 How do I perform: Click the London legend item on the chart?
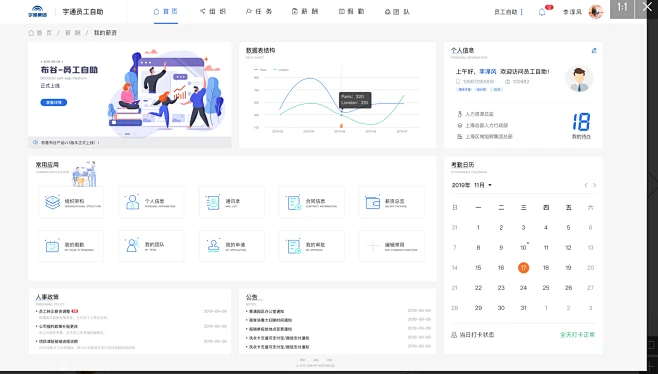[x=281, y=70]
